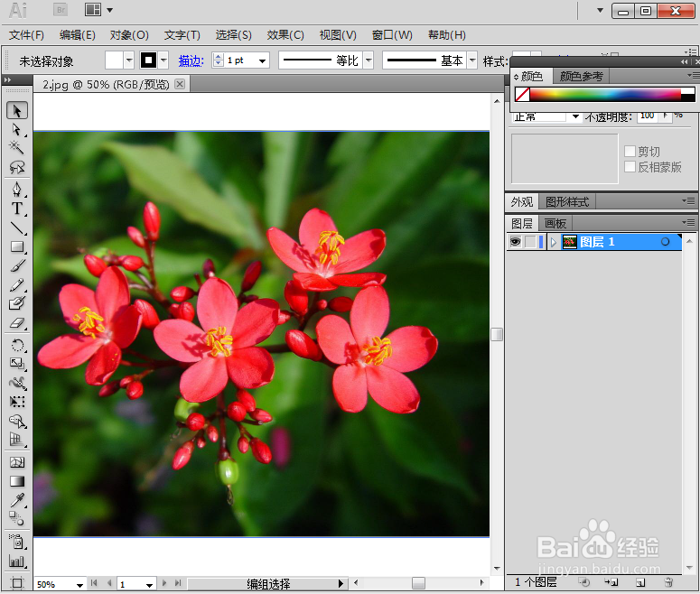Select the Eyedropper tool
Screen dimensions: 700x594
(17, 500)
